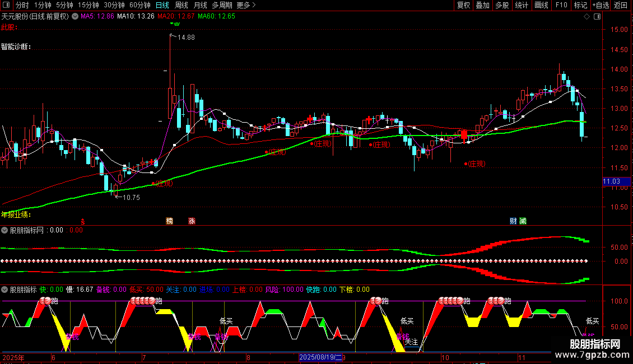This screenshot has height=364, width=633.
Task: Select the 月线 monthly chart tab
Action: [x=200, y=5]
